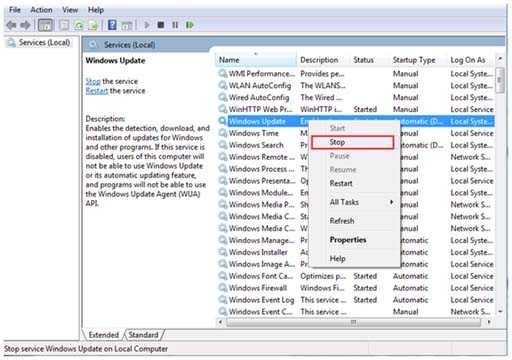Sort by the Name column header
512x360 pixels.
pos(256,60)
